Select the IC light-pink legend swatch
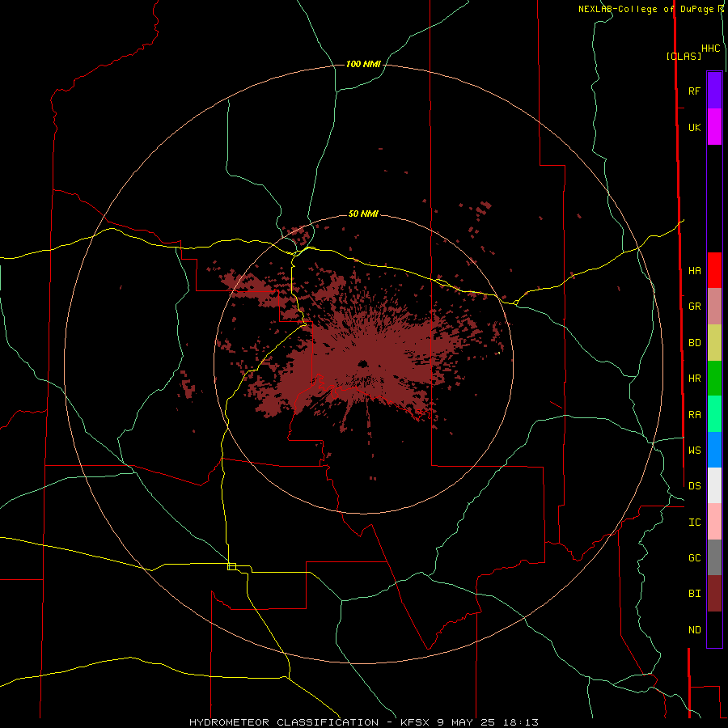The image size is (728, 728). point(714,522)
